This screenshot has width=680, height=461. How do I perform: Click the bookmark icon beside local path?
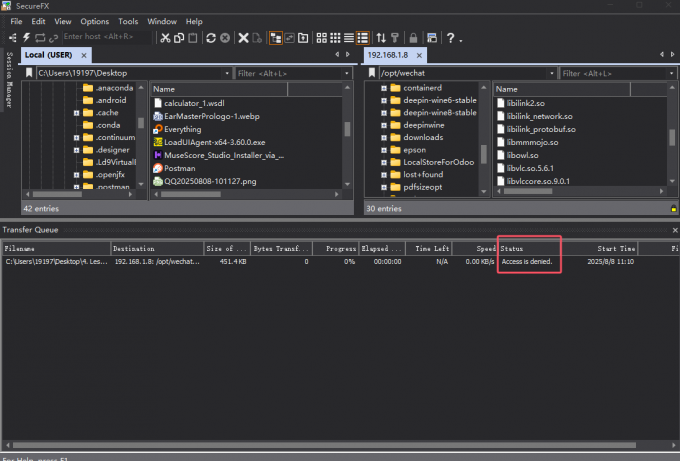[x=29, y=73]
